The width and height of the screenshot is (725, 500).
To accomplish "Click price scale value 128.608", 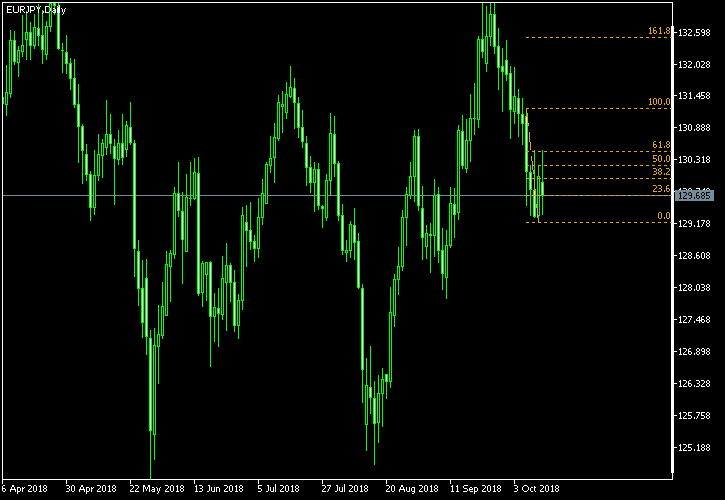I will 694,255.
